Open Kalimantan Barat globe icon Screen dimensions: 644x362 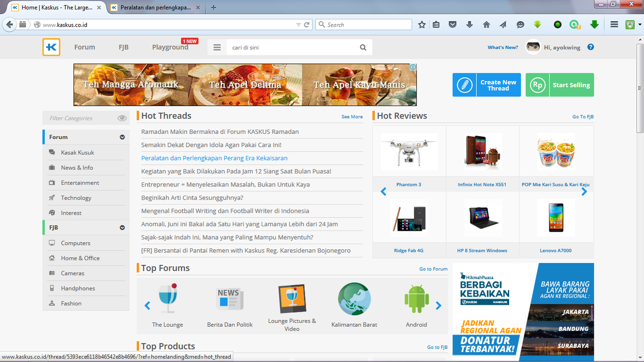click(x=354, y=299)
